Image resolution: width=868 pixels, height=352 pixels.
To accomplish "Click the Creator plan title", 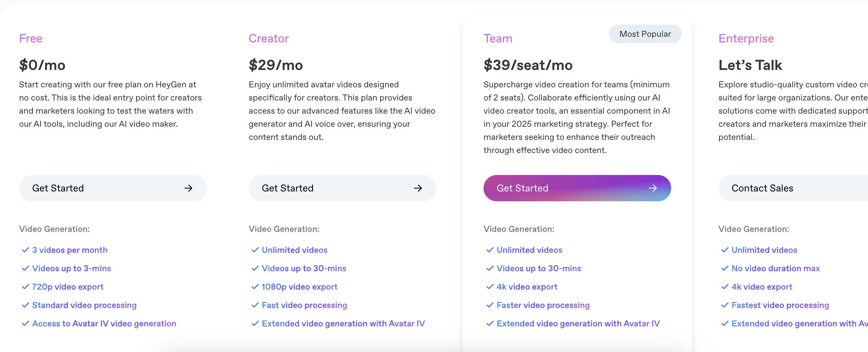I will tap(269, 38).
